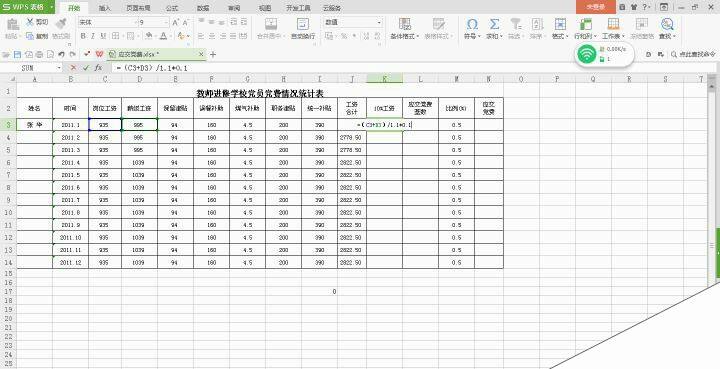Toggle Underline formatting
The image size is (720, 369).
click(104, 36)
